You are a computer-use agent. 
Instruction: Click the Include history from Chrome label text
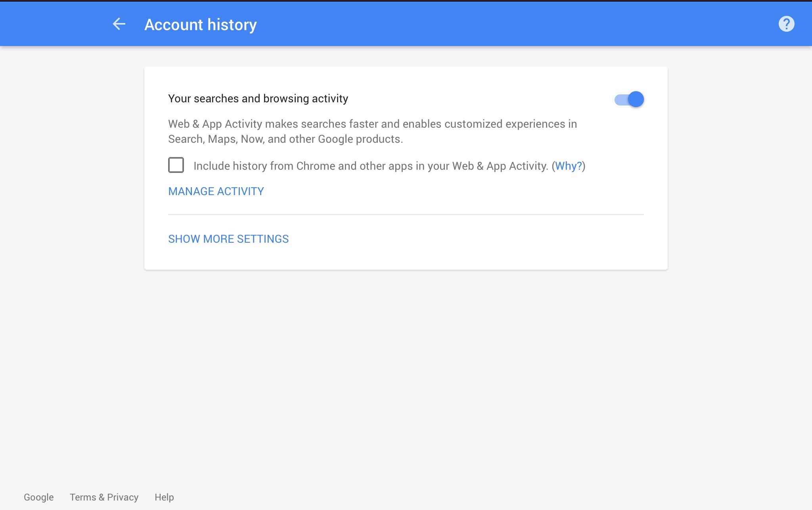[x=371, y=166]
